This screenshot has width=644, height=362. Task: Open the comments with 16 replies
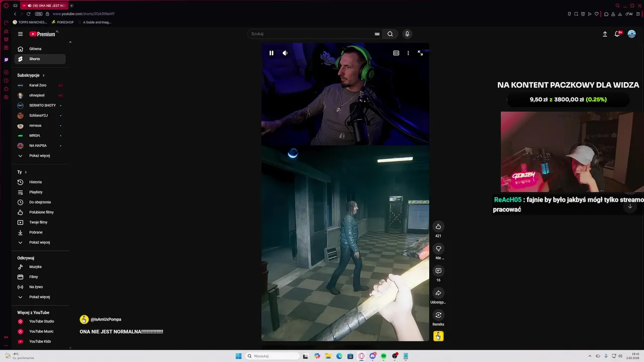[x=438, y=270]
